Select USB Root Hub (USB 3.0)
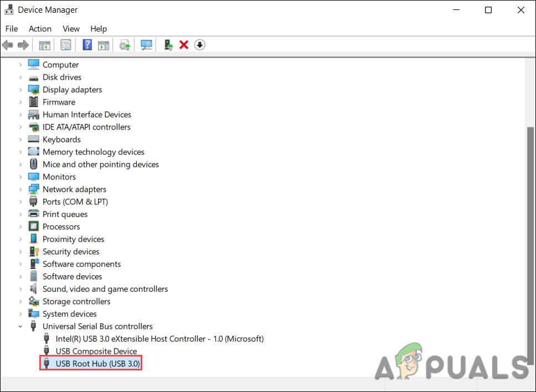This screenshot has width=536, height=392. [98, 363]
